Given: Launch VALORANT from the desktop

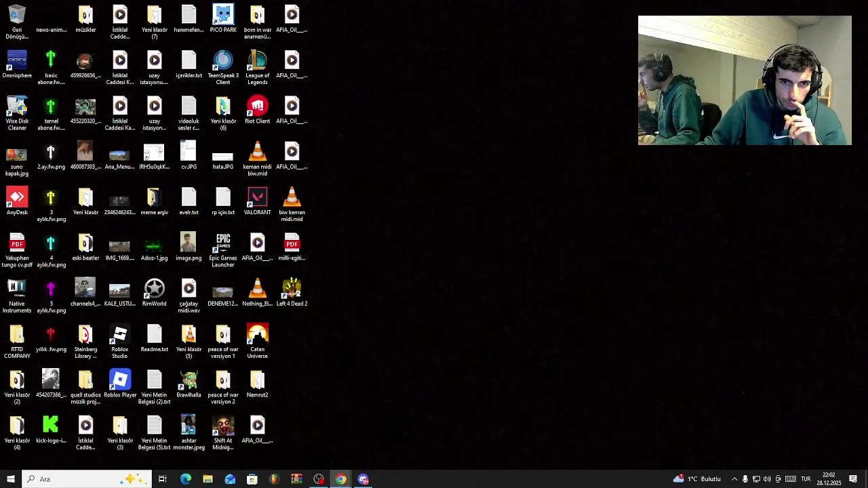Looking at the screenshot, I should coord(257,201).
